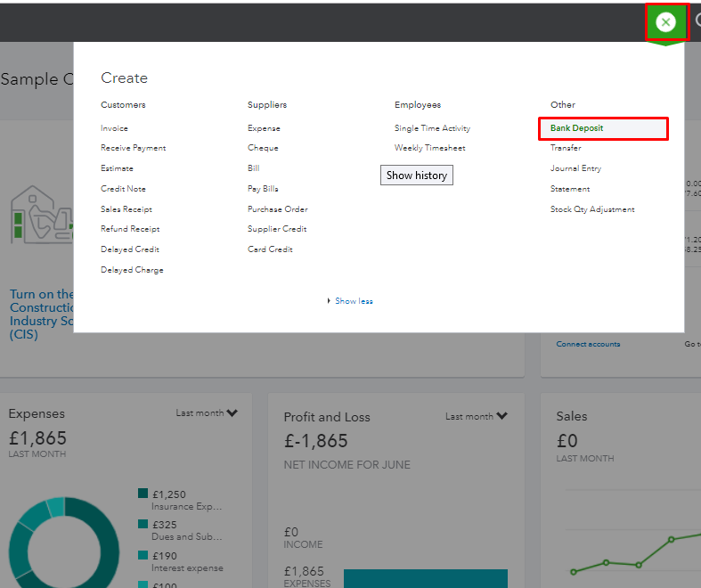Open the Expenses Last month dropdown

207,413
